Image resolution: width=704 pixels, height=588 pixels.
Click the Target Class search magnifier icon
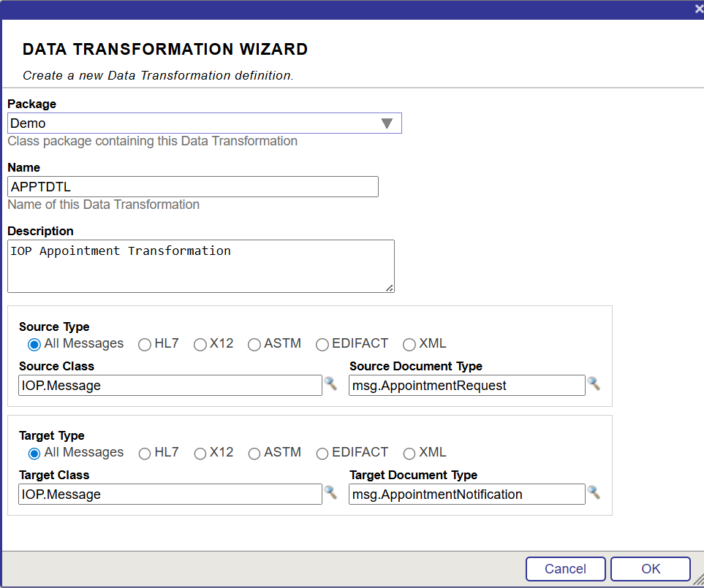pyautogui.click(x=330, y=492)
